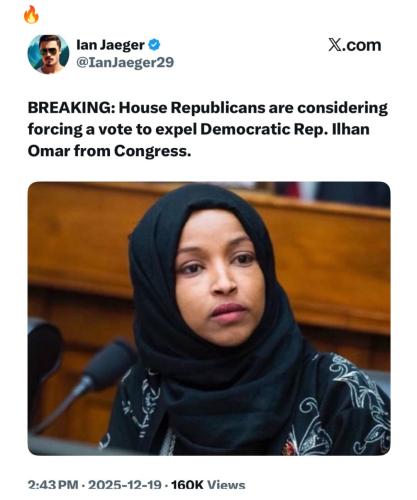Click the X.com source label

[x=355, y=45]
